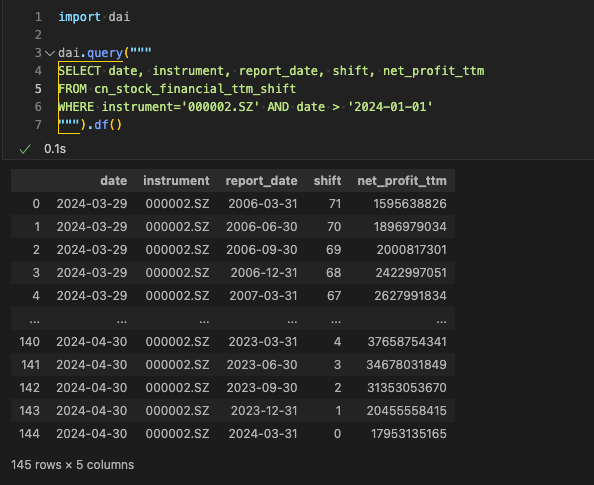Click the '000002.SZ' string in the WHERE clause

click(x=220, y=107)
